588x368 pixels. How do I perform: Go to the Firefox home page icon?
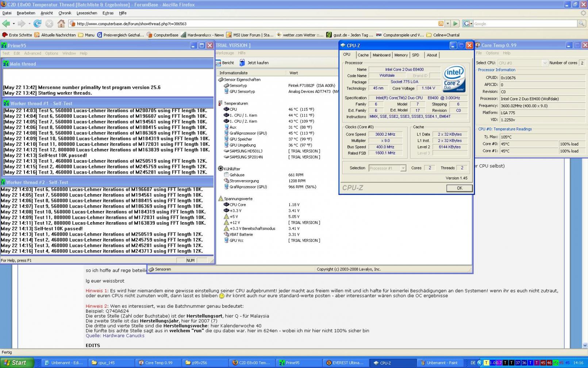61,24
